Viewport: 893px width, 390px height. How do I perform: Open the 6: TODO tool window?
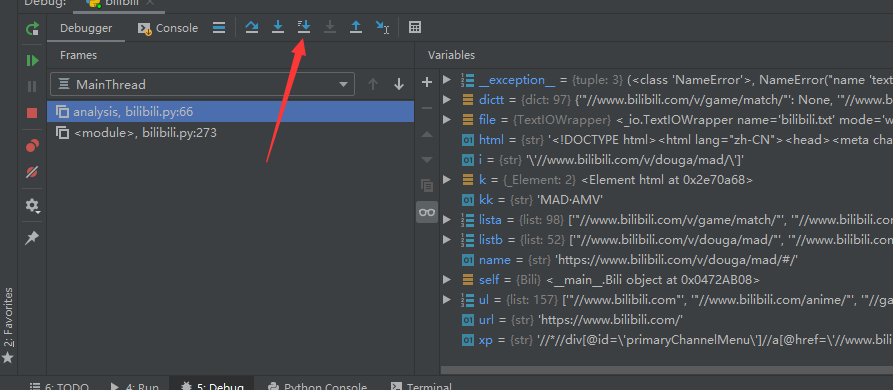coord(59,386)
